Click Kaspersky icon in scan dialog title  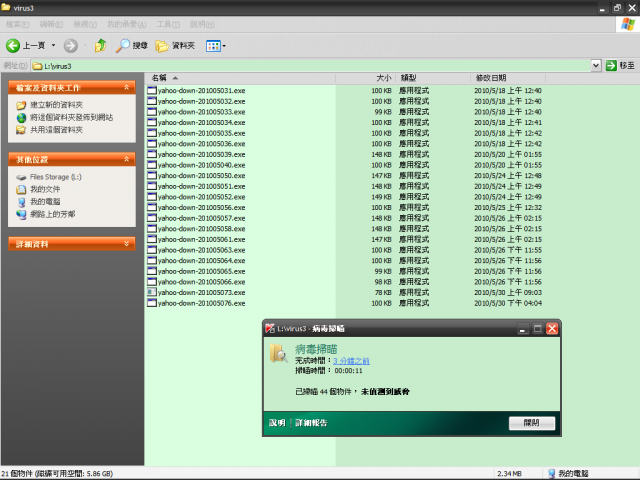270,328
